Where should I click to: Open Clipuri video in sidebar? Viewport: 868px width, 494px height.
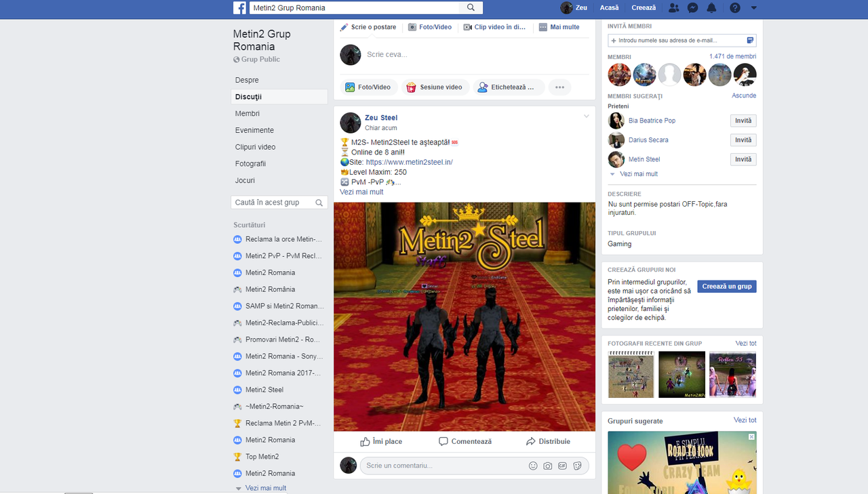[255, 147]
